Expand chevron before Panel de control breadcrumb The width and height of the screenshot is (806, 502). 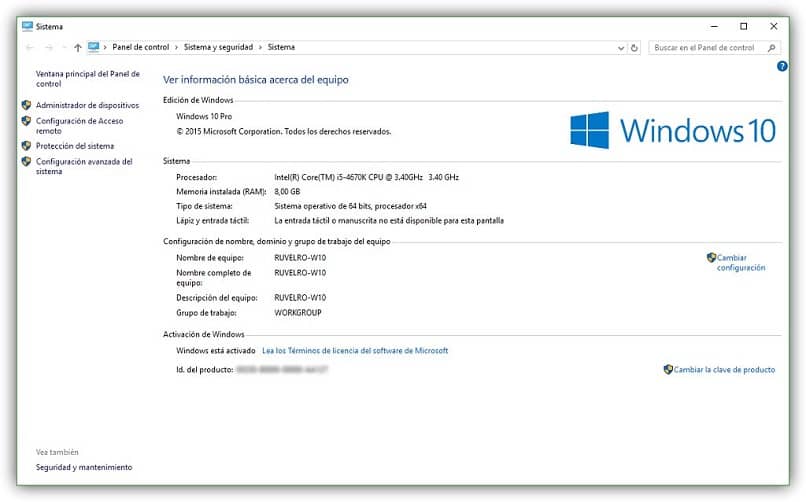105,47
